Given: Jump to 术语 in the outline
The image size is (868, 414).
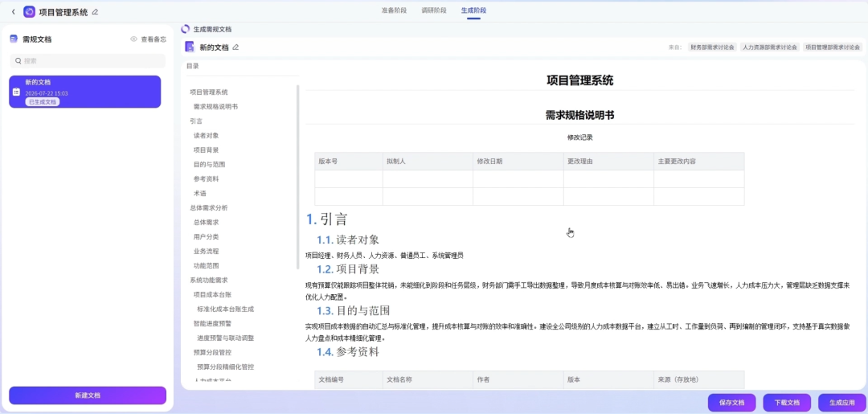Looking at the screenshot, I should pos(200,193).
